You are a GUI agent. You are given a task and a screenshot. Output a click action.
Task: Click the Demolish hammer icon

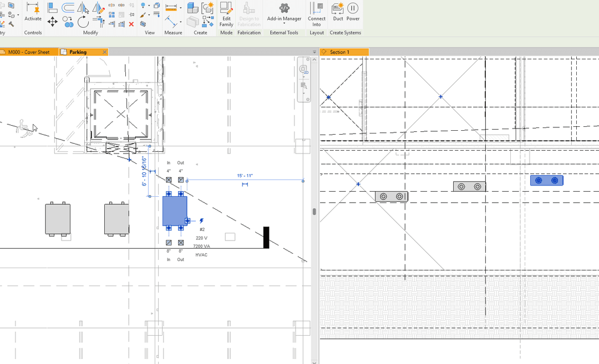tap(12, 24)
